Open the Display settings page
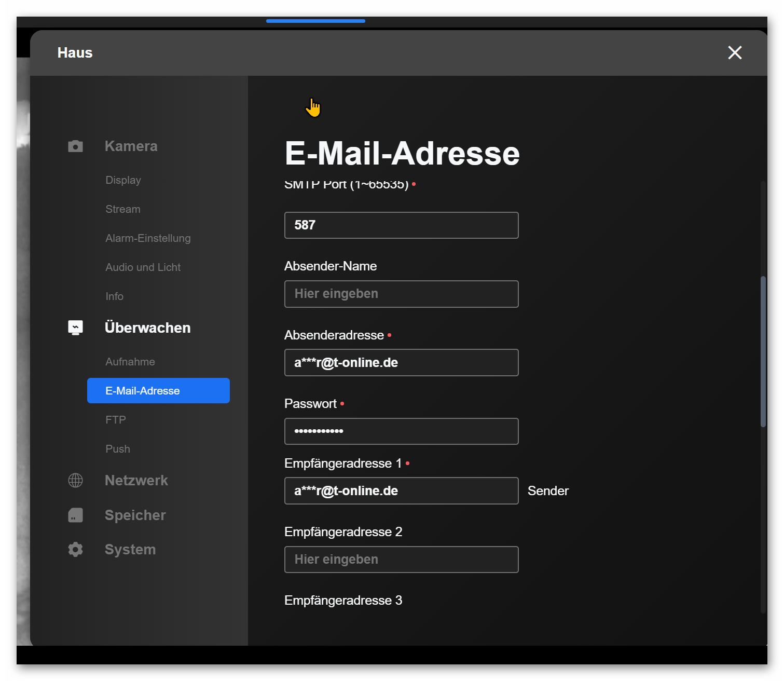784x681 pixels. [123, 180]
